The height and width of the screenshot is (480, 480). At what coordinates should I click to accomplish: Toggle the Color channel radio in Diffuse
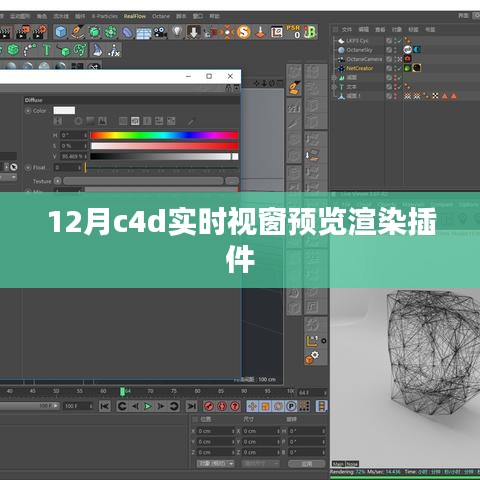[28, 111]
